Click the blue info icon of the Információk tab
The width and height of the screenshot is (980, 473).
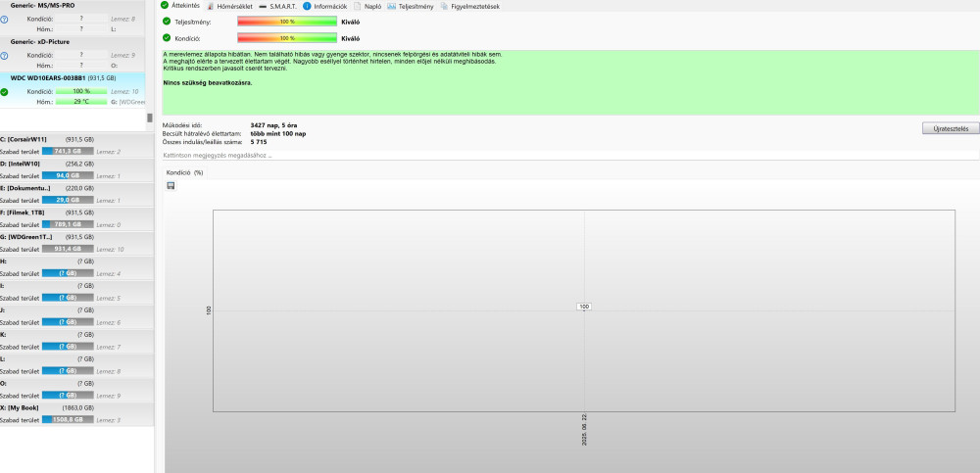tap(307, 6)
